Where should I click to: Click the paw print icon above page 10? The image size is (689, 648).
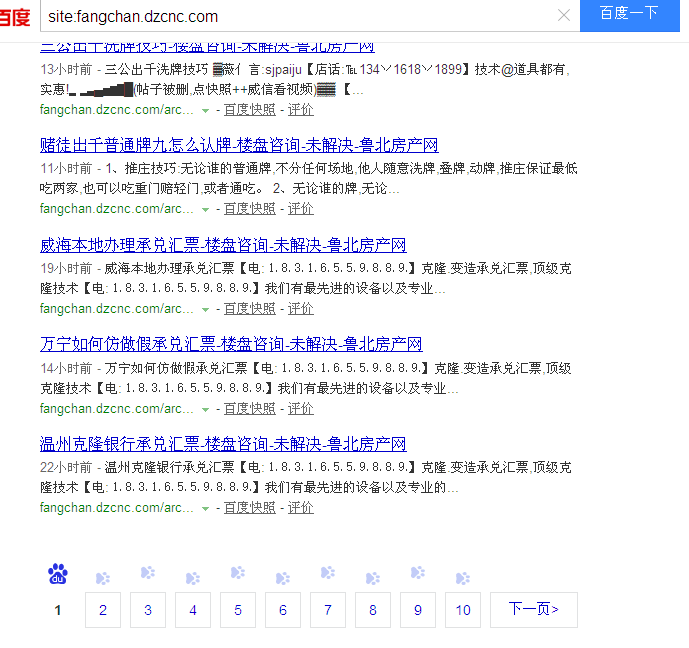click(463, 578)
